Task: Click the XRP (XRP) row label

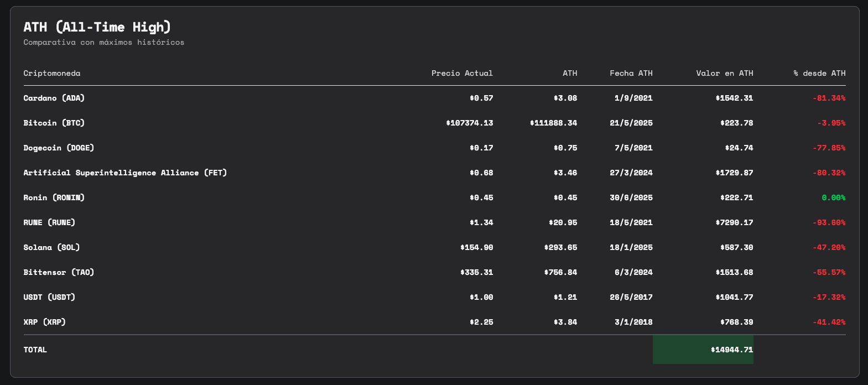Action: 44,322
